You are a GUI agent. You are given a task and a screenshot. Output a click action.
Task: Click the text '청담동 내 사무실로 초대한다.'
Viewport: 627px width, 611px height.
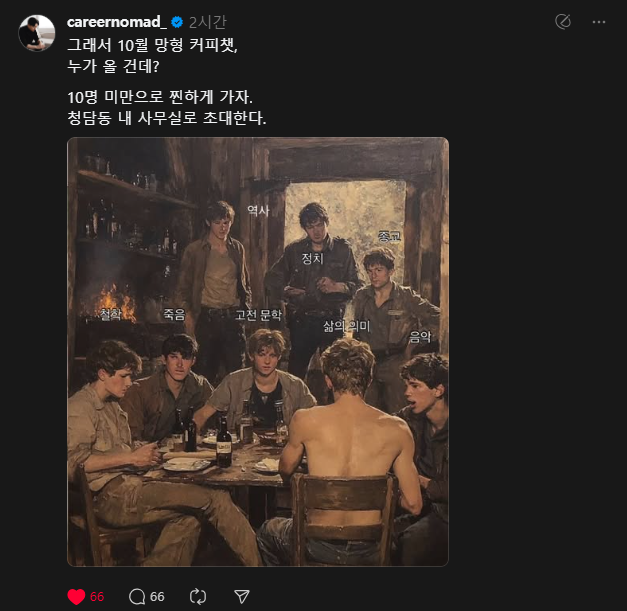[167, 118]
